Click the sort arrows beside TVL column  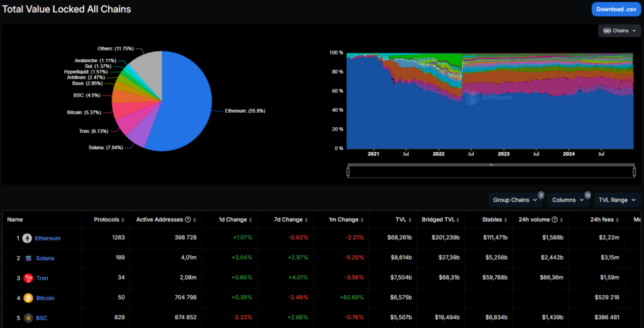point(409,220)
